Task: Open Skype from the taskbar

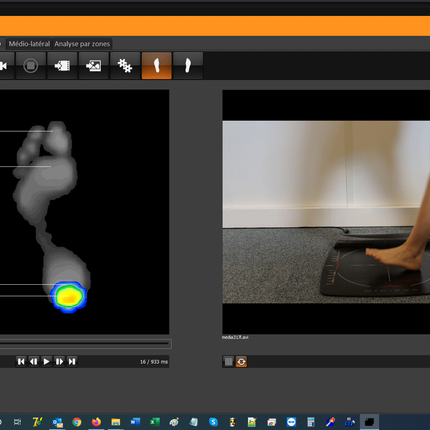Action: 213,422
